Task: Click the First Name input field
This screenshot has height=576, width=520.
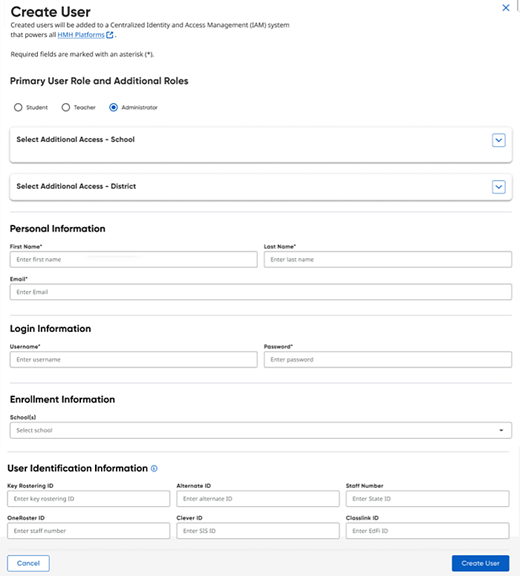Action: [134, 259]
